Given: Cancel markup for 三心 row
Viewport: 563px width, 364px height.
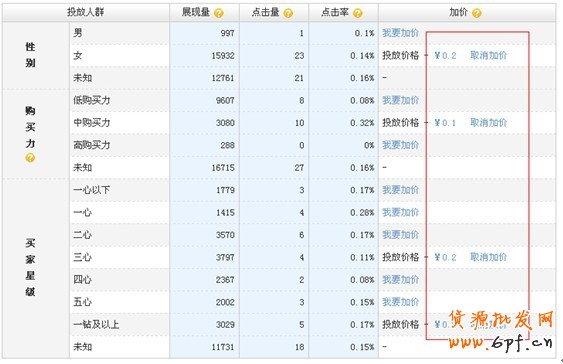Looking at the screenshot, I should click(488, 257).
